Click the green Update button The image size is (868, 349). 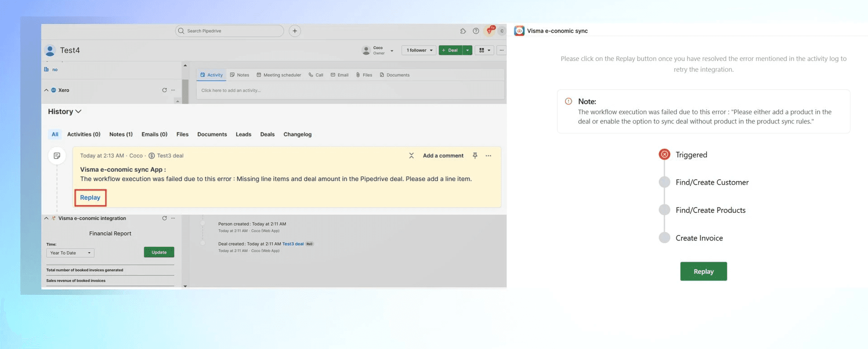click(159, 252)
